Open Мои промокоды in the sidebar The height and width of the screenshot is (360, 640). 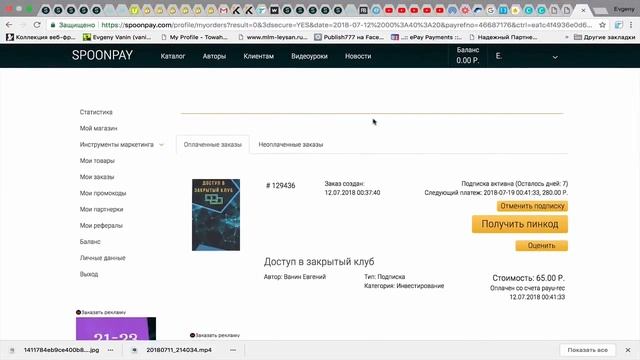(x=103, y=193)
